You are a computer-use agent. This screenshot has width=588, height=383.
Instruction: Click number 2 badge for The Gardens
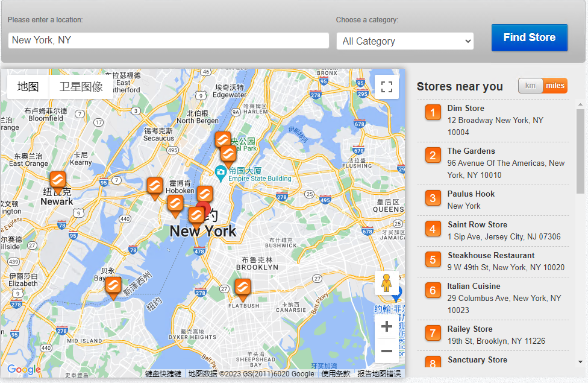click(x=433, y=156)
